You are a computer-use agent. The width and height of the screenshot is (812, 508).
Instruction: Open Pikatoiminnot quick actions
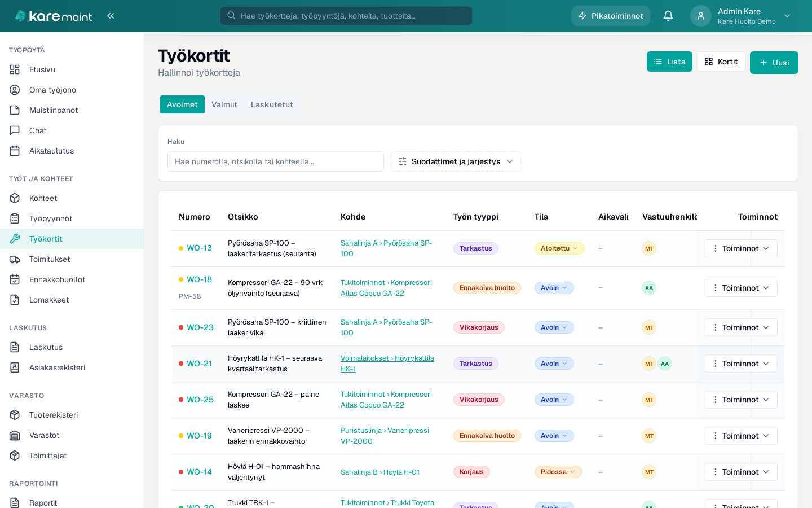[x=611, y=16]
